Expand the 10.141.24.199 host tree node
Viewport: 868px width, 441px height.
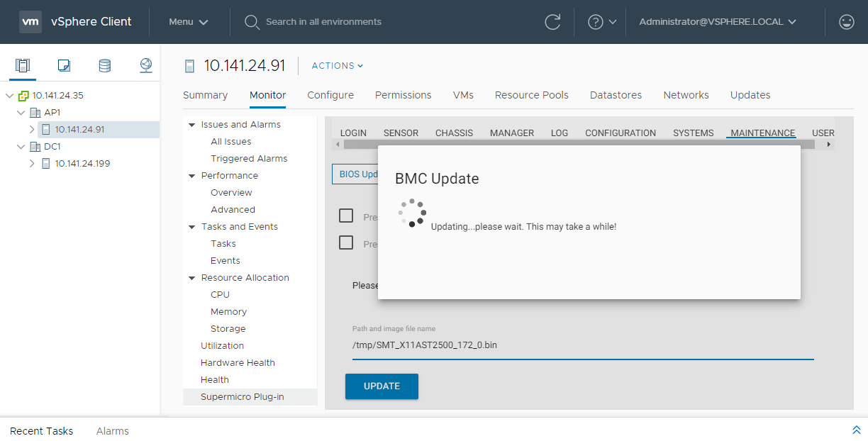point(32,164)
